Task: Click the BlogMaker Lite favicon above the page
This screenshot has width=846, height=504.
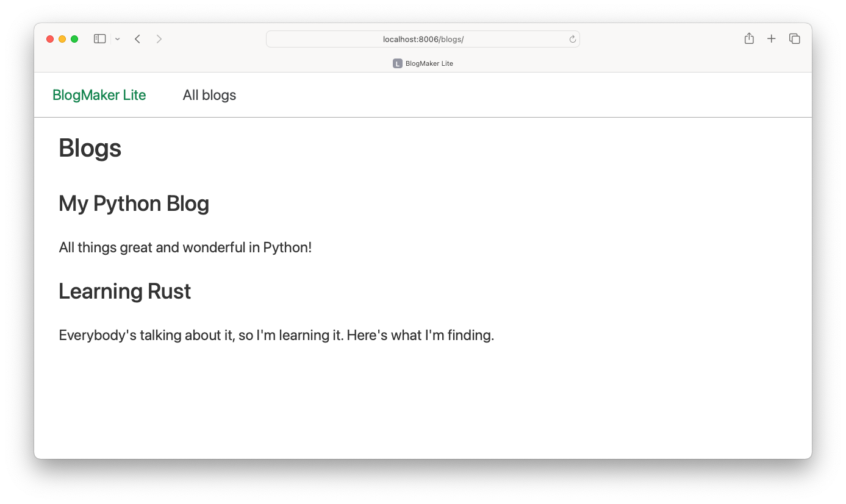Action: pyautogui.click(x=398, y=63)
